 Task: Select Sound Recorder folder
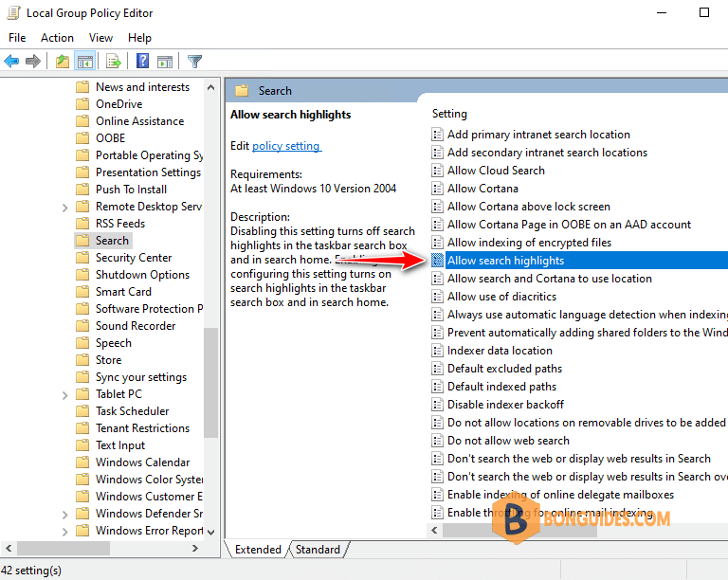click(x=136, y=326)
